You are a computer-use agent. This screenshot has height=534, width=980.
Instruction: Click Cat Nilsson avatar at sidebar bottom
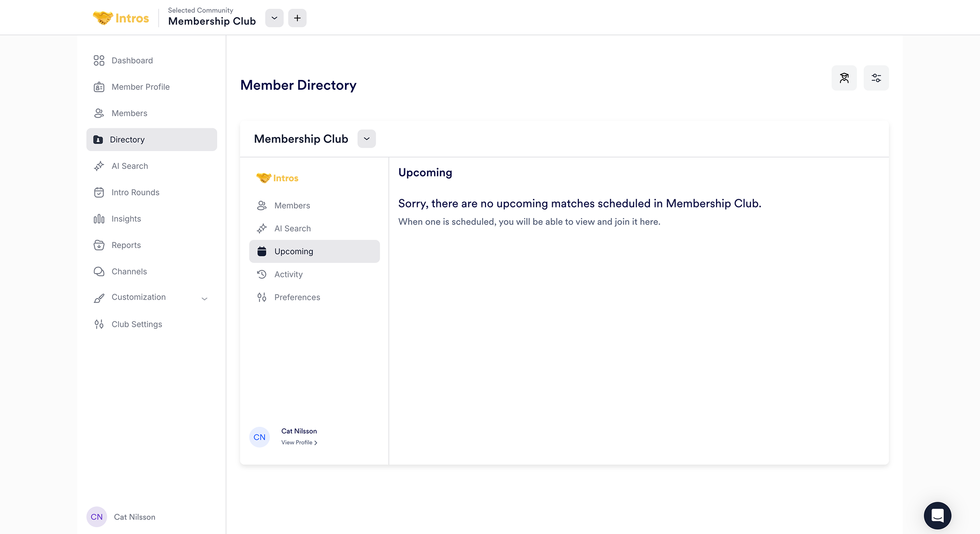pos(97,517)
